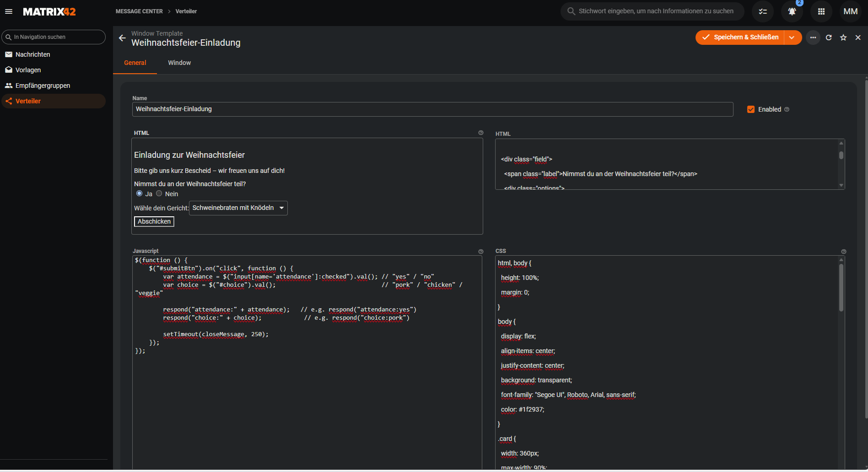Click the Nachrichten envelope icon
This screenshot has height=472, width=868.
click(x=9, y=54)
